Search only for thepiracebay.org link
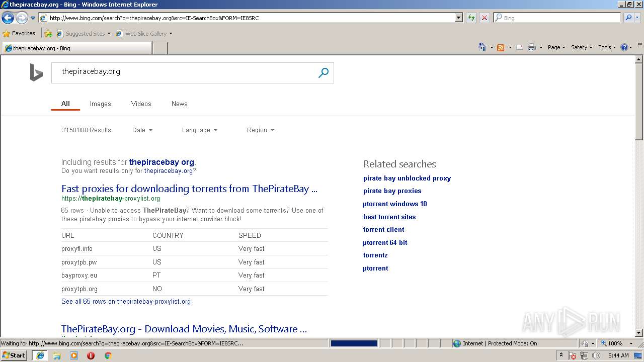This screenshot has width=644, height=362. click(x=169, y=171)
